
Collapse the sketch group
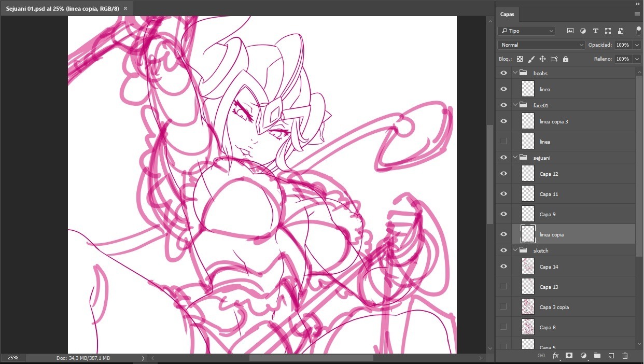pos(515,250)
